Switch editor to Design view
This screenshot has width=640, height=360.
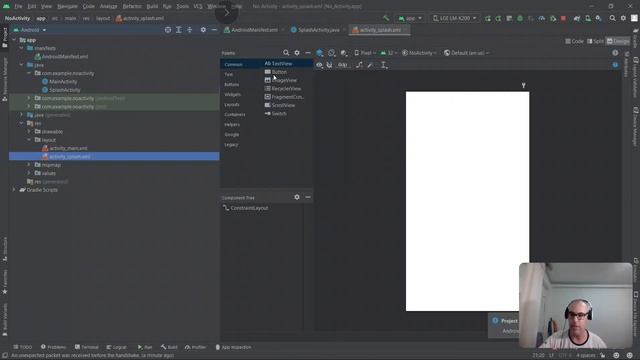(x=618, y=41)
